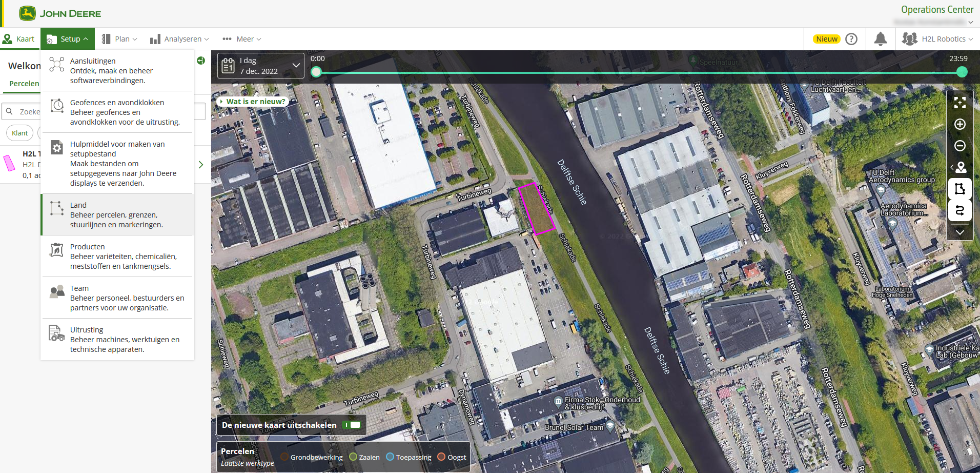Click the guidance route tool icon
980x473 pixels.
[x=959, y=210]
